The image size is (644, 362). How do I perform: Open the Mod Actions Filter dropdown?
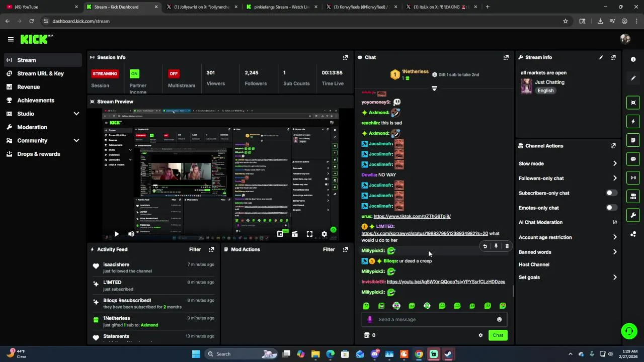pos(329,249)
